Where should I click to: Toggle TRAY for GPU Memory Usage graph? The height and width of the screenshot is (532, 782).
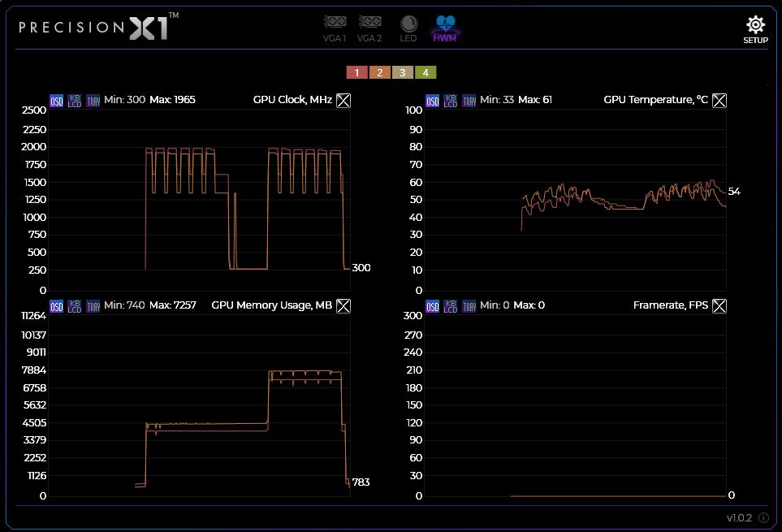tap(93, 306)
